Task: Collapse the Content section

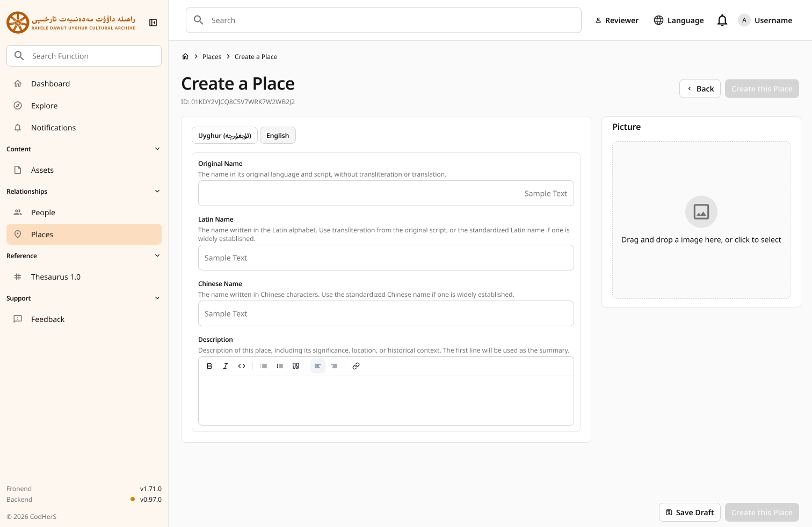Action: tap(157, 149)
